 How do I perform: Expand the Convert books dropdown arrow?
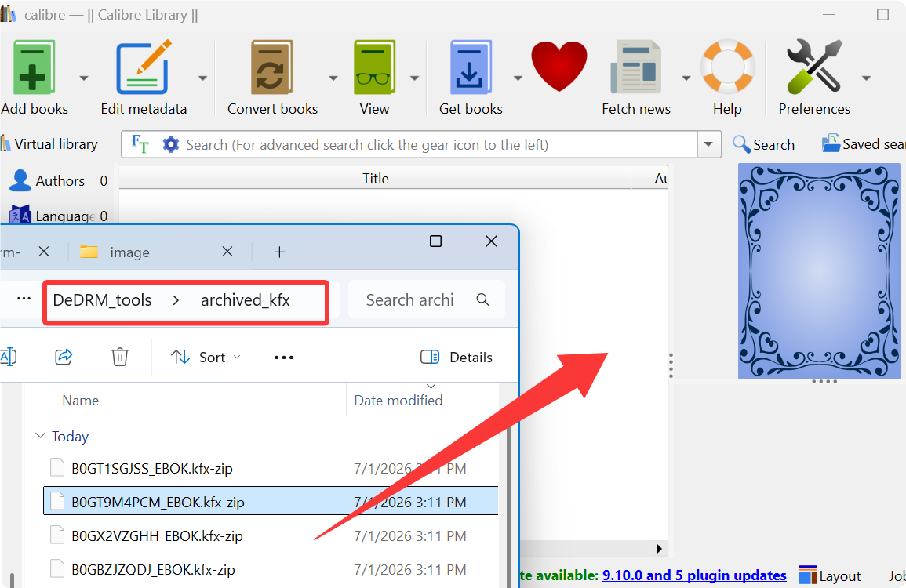333,78
